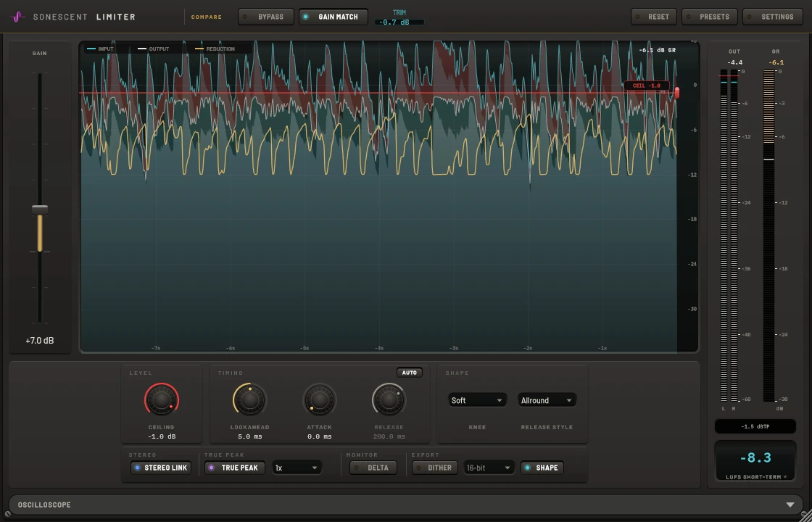The image size is (812, 522).
Task: Click the Gain slider handle
Action: pos(40,210)
